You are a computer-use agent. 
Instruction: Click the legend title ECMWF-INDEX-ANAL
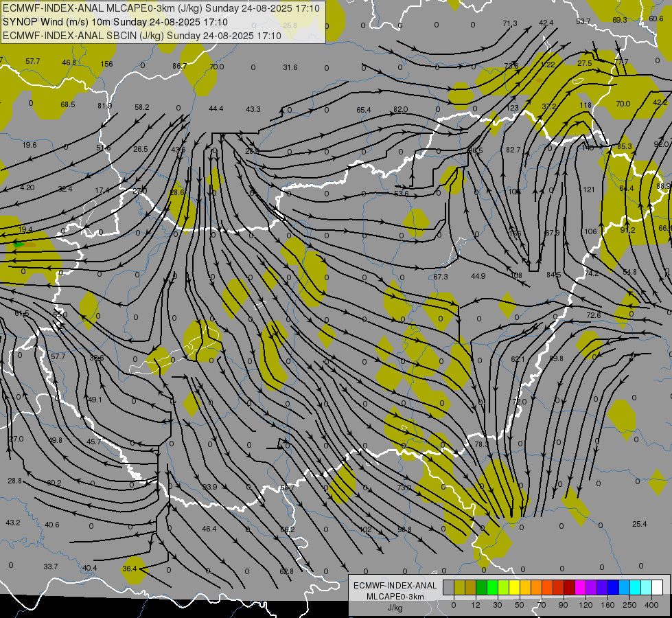(x=395, y=586)
